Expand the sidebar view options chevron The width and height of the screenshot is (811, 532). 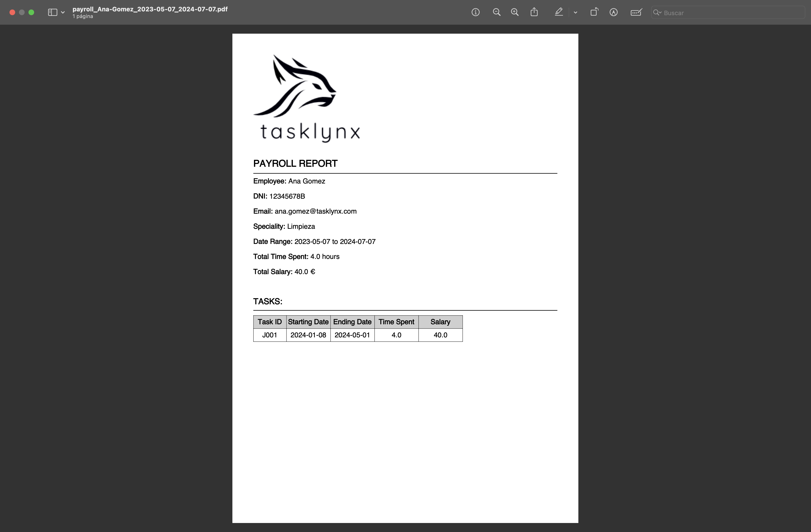[x=63, y=13]
